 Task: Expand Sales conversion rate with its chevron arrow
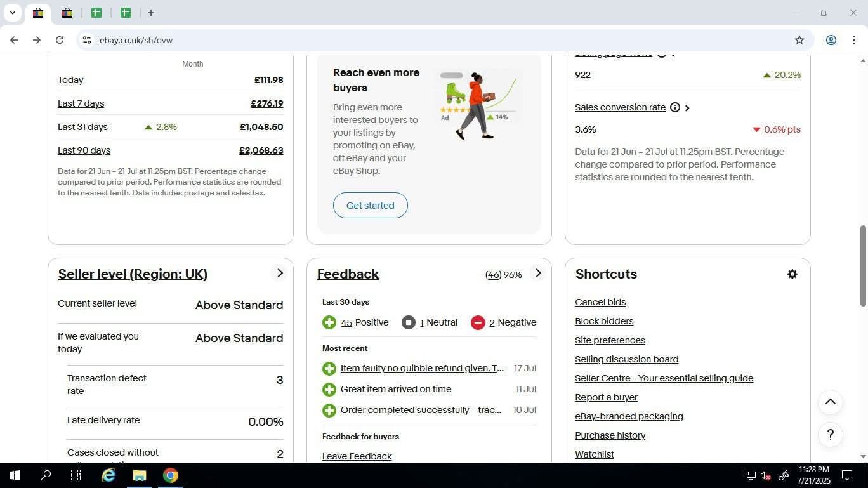[687, 108]
